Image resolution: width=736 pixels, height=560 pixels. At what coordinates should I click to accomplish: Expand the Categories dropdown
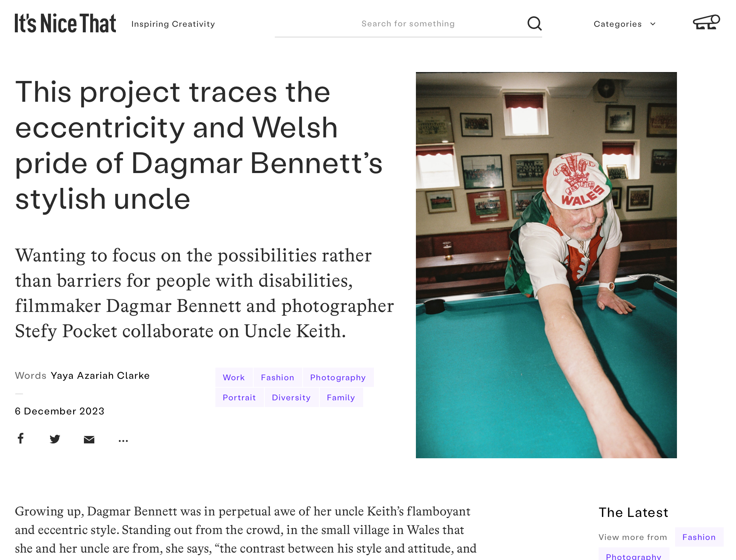click(x=625, y=24)
